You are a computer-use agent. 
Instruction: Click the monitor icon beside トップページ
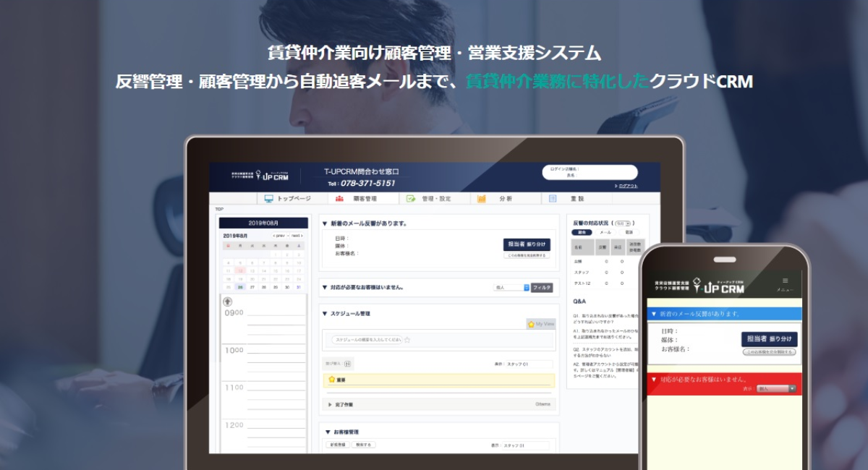coord(268,198)
